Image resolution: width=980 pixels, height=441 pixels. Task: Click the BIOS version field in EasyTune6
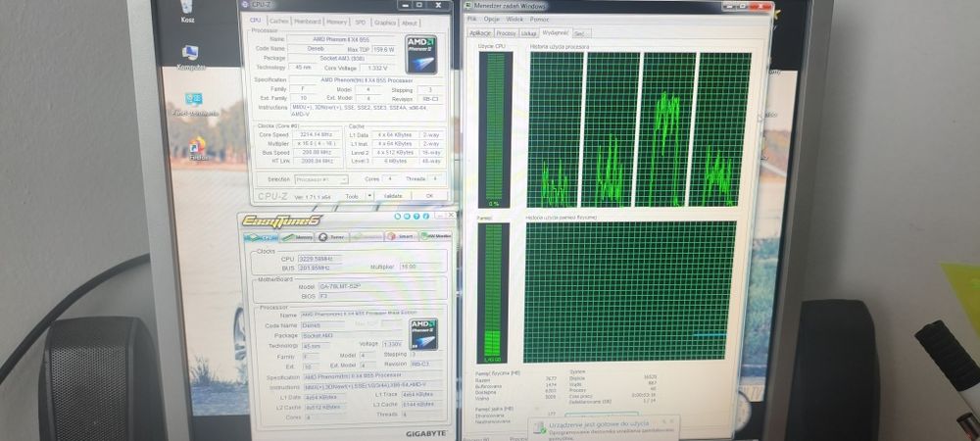(x=375, y=295)
